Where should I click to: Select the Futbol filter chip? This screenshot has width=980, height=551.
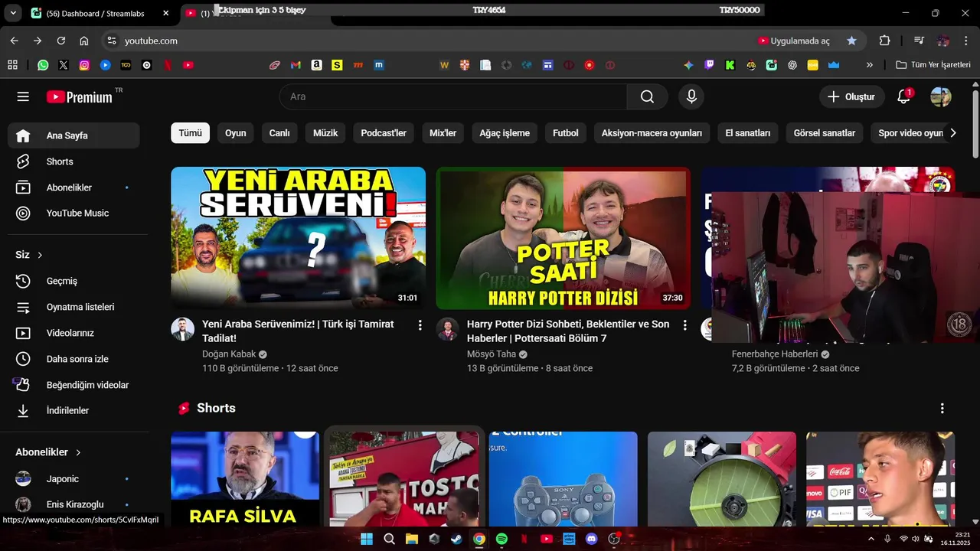(x=566, y=133)
